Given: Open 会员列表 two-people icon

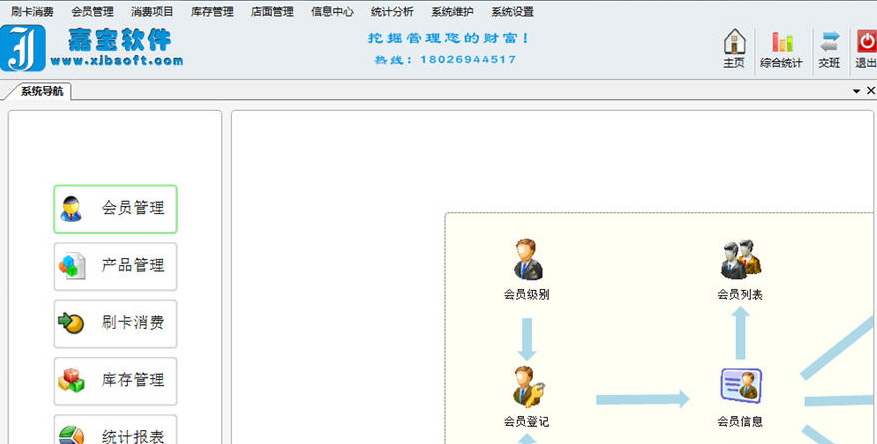Looking at the screenshot, I should 741,259.
